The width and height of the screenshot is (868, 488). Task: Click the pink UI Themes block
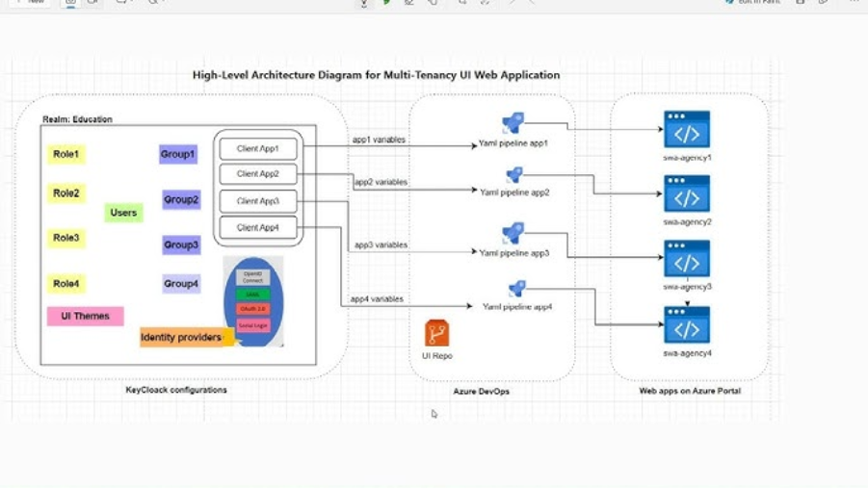click(x=86, y=316)
